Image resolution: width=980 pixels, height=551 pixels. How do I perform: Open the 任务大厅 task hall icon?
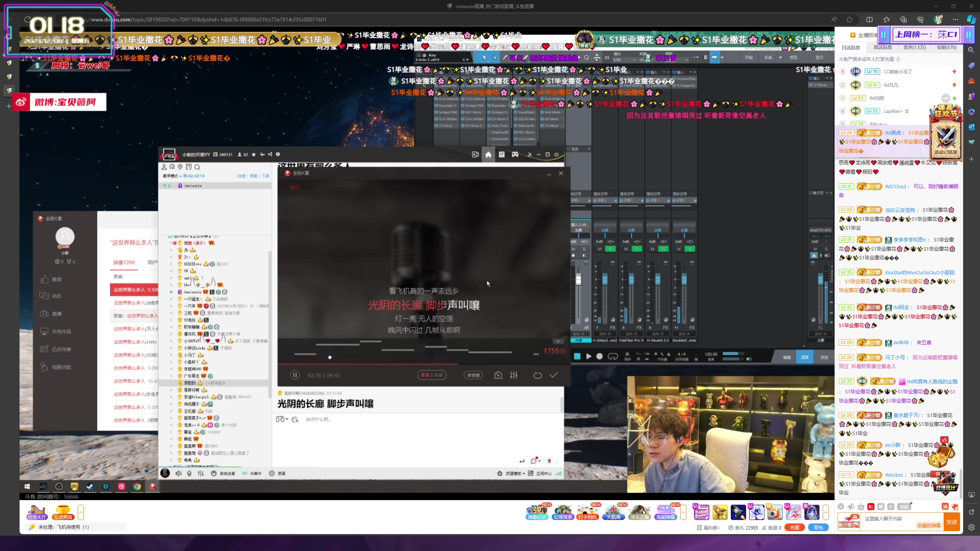click(37, 512)
